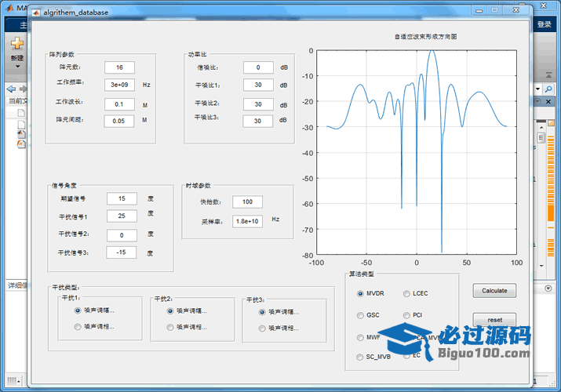Choose 噪声调相 for 干扰1
The image size is (561, 392).
(78, 327)
